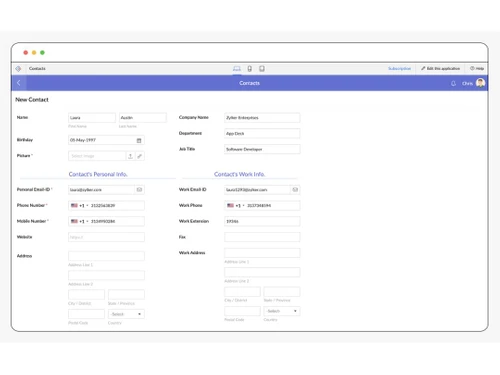The height and width of the screenshot is (375, 500).
Task: Click the Work Email ID field
Action: [x=257, y=190]
